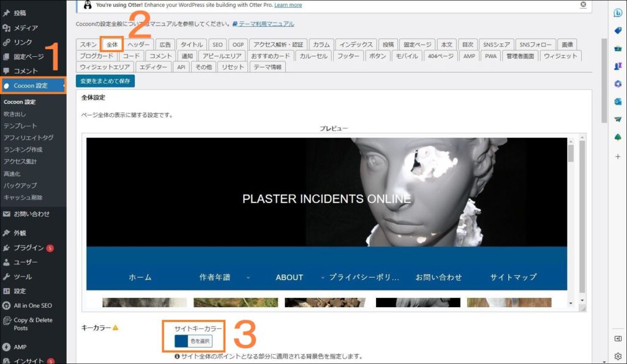
Task: Open the ブログカード tab
Action: tap(96, 56)
